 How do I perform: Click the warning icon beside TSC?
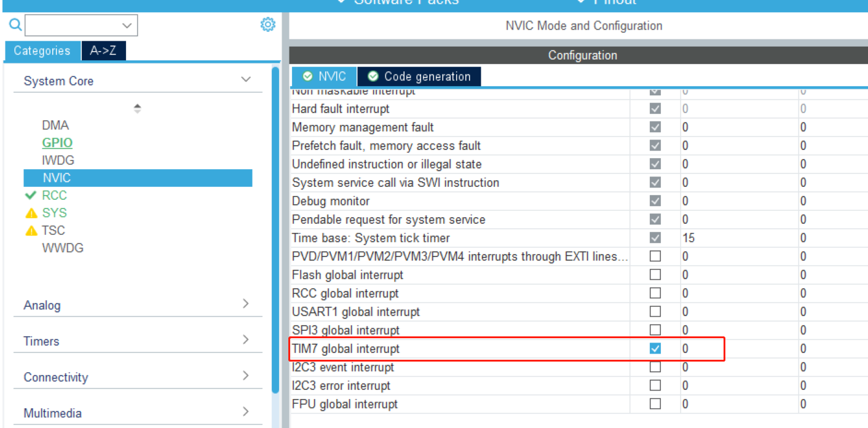click(31, 231)
